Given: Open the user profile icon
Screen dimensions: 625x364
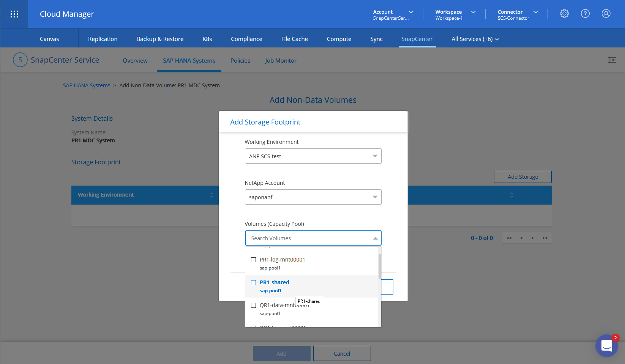Looking at the screenshot, I should point(606,14).
